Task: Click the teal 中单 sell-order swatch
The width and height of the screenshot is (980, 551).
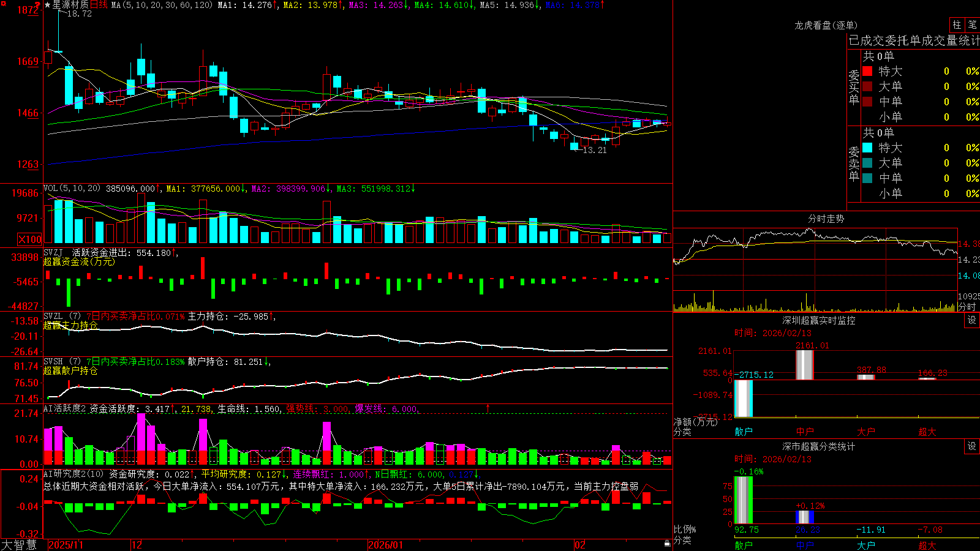Action: (867, 178)
